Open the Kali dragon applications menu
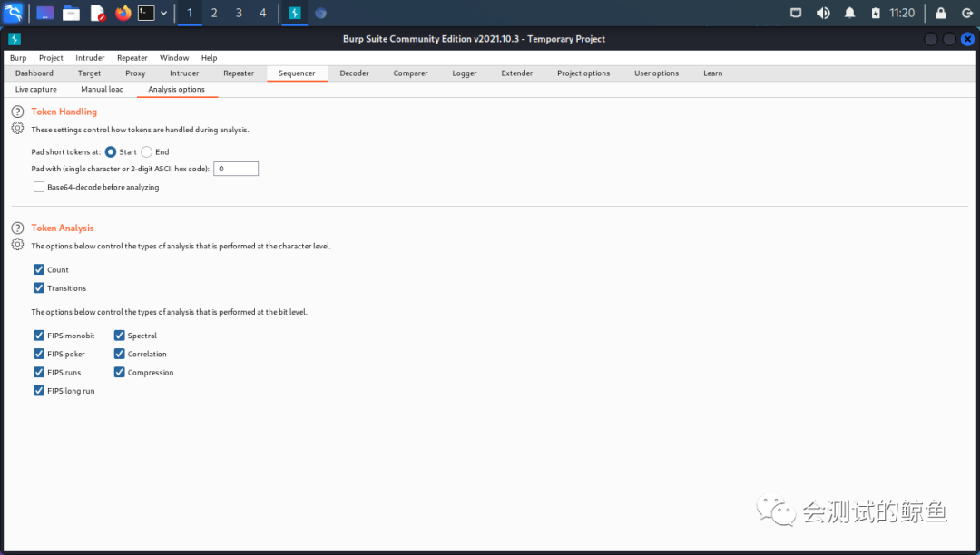Image resolution: width=980 pixels, height=555 pixels. pos(13,13)
